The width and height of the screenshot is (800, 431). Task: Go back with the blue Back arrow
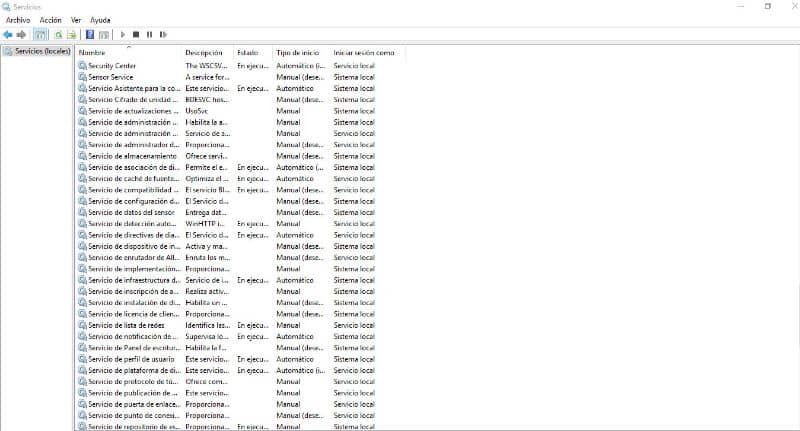click(x=8, y=35)
